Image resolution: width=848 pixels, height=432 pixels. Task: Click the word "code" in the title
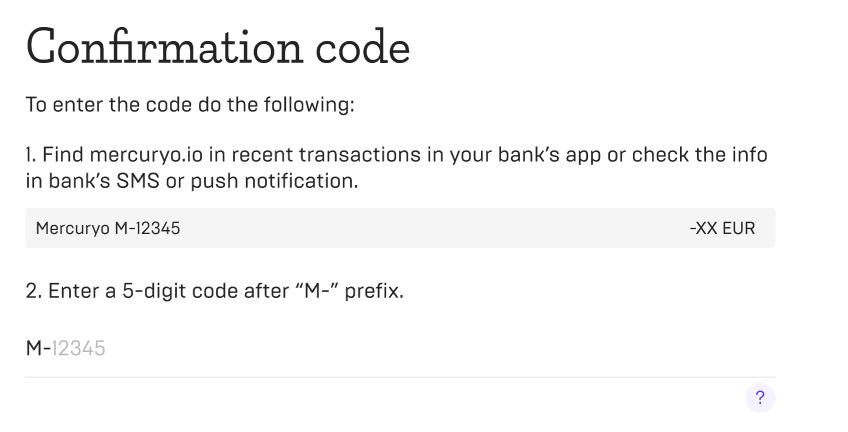pos(363,48)
